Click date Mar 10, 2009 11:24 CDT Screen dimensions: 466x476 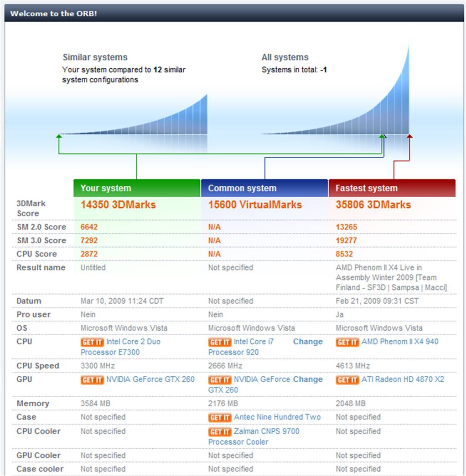122,301
